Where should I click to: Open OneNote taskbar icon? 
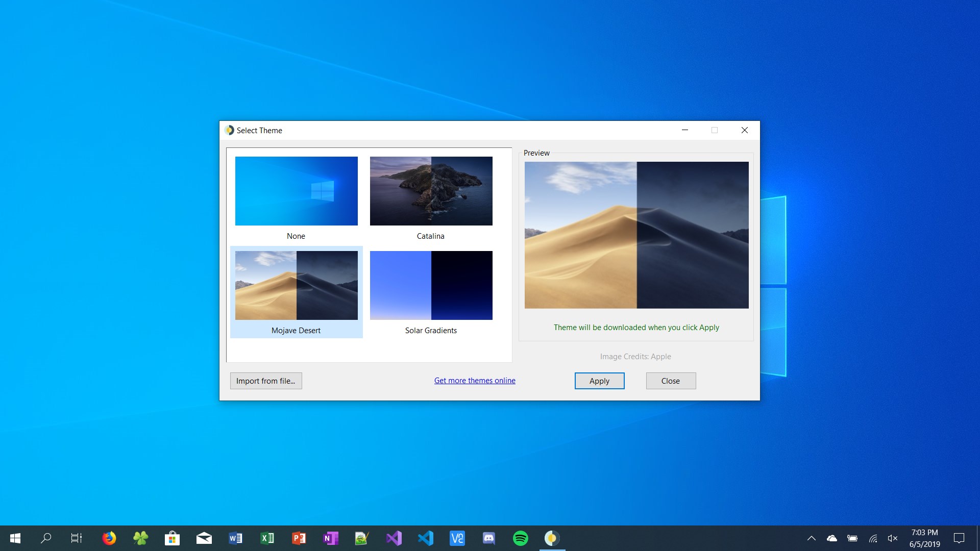coord(330,538)
